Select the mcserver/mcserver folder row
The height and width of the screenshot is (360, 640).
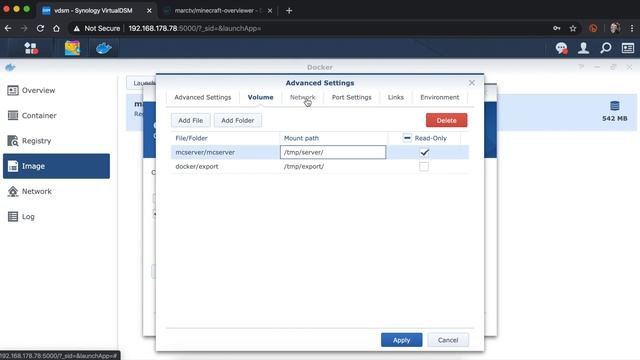pos(320,152)
